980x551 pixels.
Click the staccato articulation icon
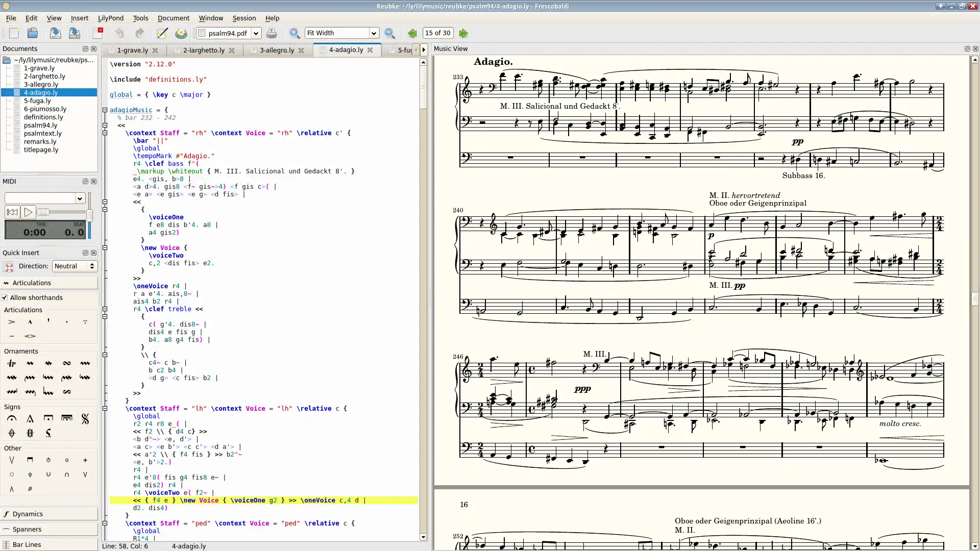coord(67,321)
